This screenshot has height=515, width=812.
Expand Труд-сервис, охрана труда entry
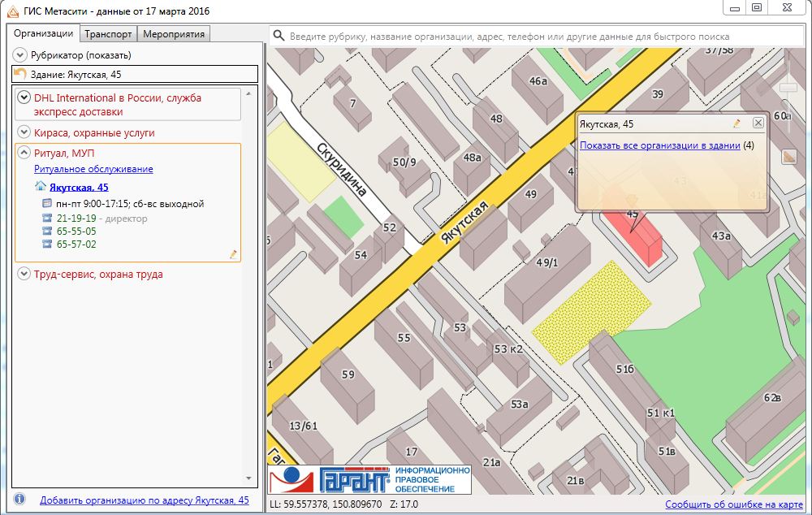(x=23, y=275)
